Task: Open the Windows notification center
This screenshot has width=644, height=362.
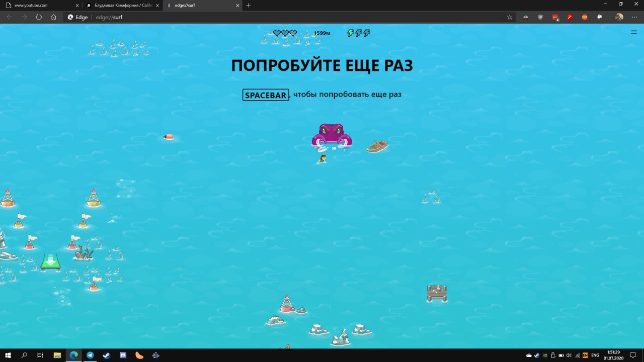Action: pos(633,355)
